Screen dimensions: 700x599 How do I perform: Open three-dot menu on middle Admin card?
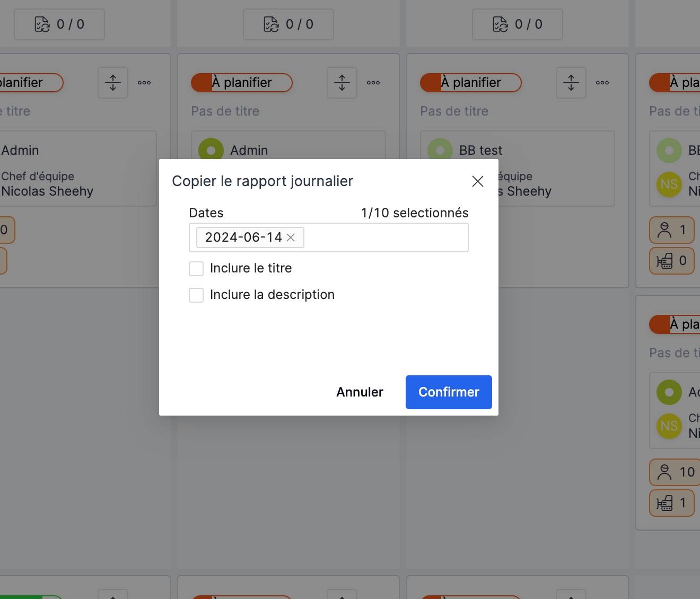pyautogui.click(x=373, y=83)
